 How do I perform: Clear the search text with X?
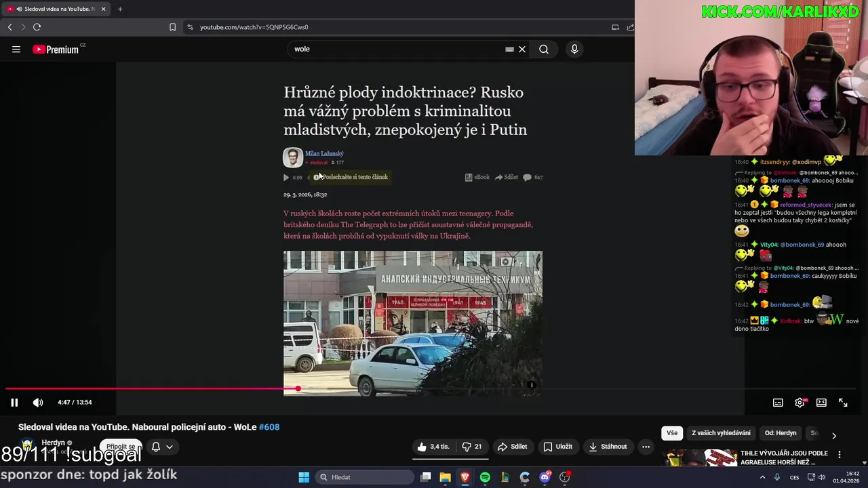522,49
